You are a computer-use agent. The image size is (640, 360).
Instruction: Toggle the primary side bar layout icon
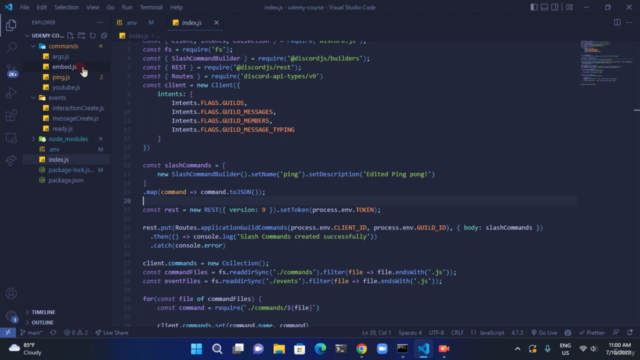[x=533, y=7]
